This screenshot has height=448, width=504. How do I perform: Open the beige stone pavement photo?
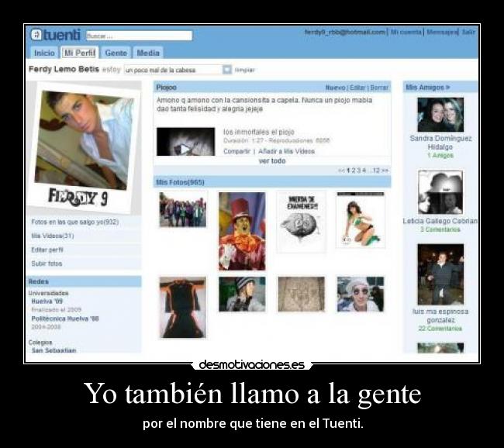pyautogui.click(x=301, y=294)
